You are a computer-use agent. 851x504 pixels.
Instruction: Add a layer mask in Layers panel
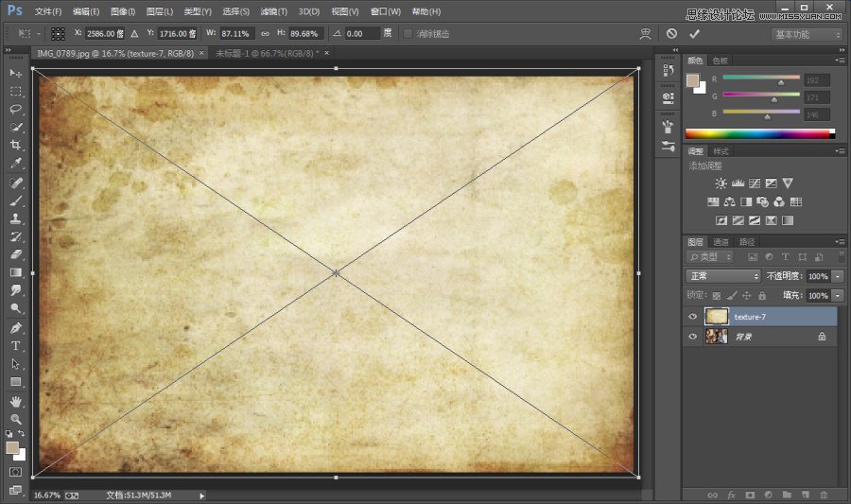pos(750,495)
